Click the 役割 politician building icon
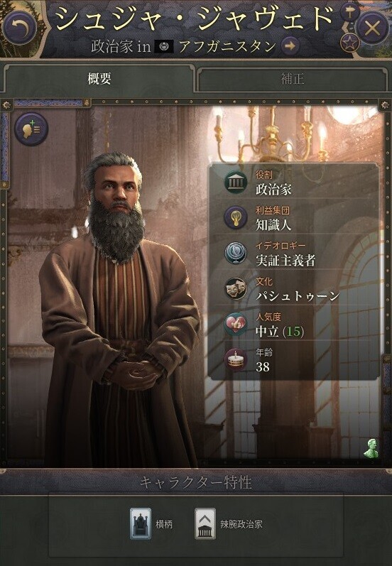Screen dimensions: 392x566 tap(236, 181)
